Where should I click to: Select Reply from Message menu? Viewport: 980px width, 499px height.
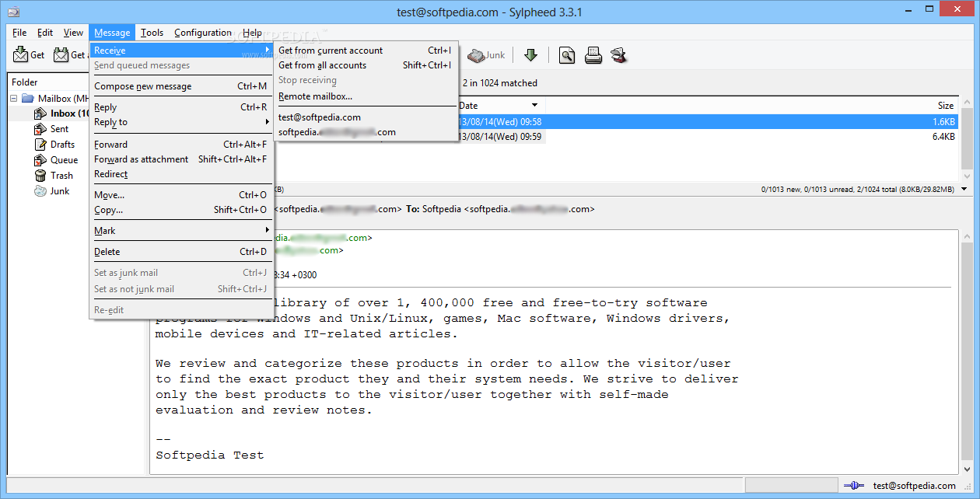click(x=180, y=107)
